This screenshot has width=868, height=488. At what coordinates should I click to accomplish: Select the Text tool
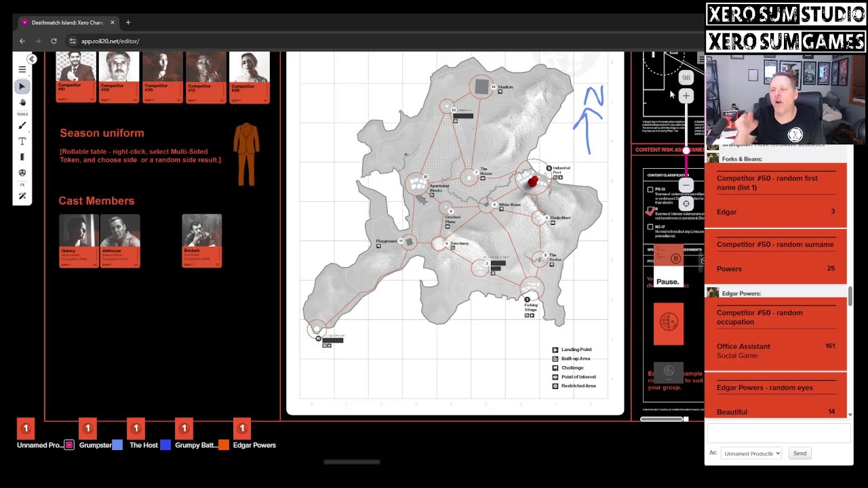(22, 141)
